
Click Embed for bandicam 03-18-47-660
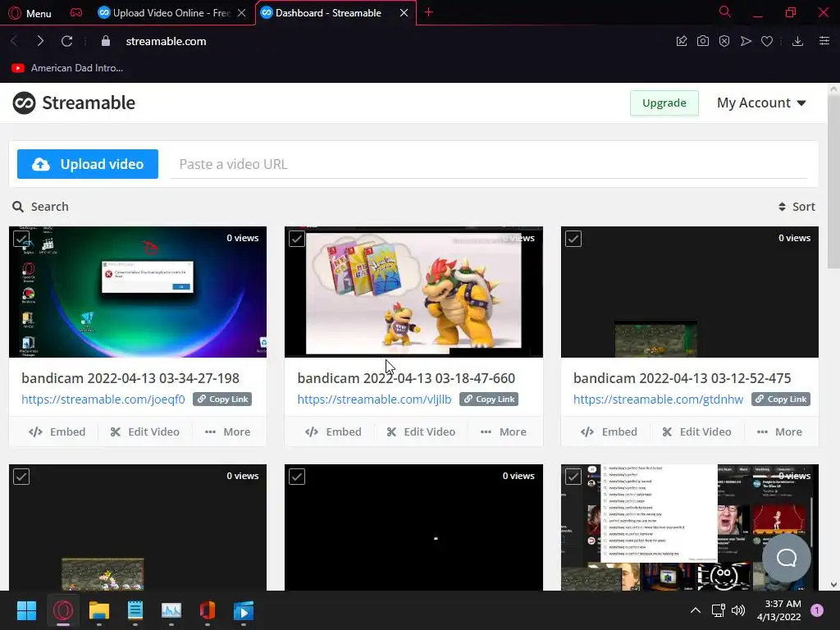tap(333, 431)
